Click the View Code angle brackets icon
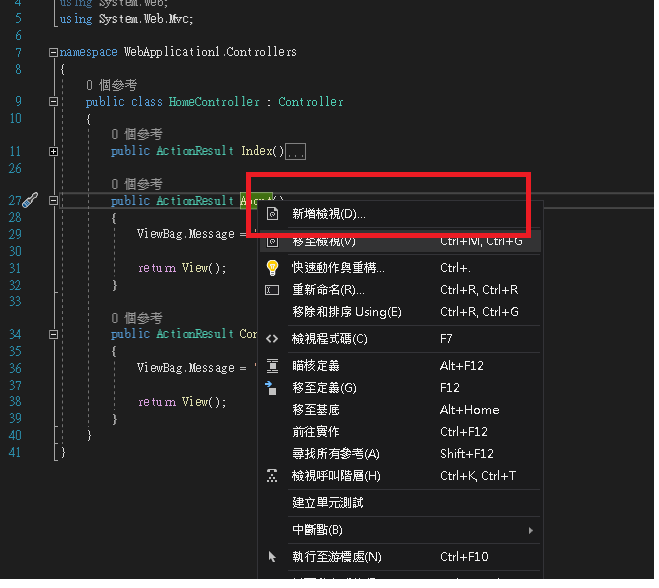The image size is (659, 588). point(274,341)
